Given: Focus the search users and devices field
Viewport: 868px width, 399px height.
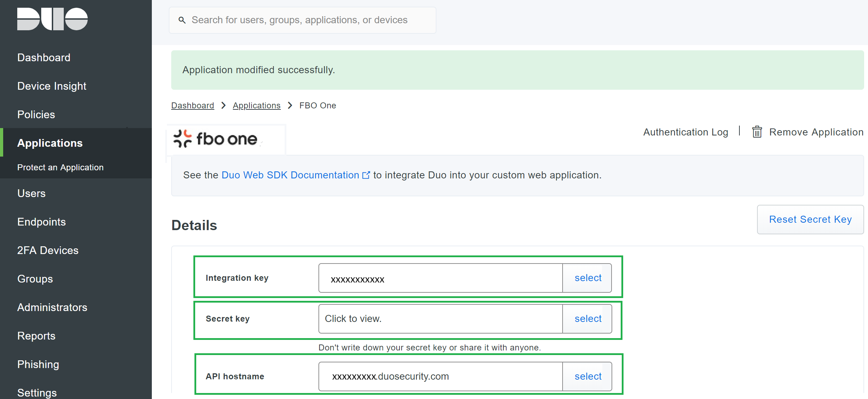Looking at the screenshot, I should coord(303,20).
